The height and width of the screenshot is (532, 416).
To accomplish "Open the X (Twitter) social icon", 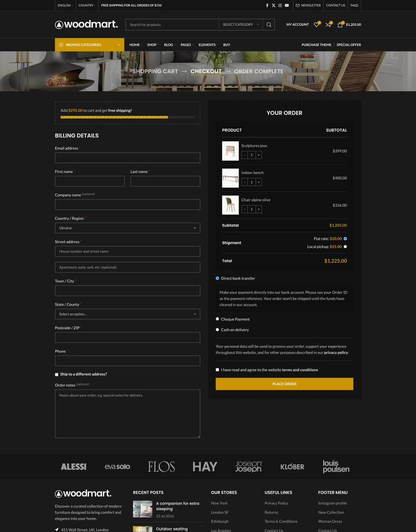I will (x=274, y=6).
